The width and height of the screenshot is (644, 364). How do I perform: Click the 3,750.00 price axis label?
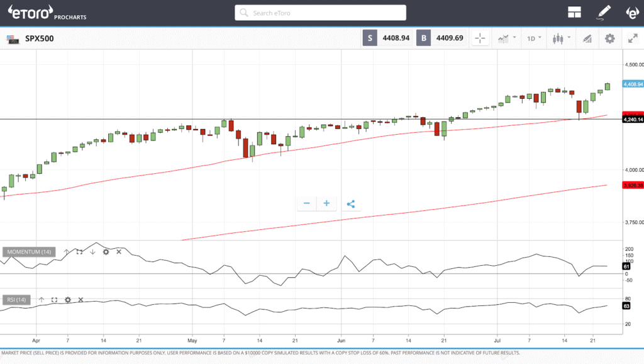tap(634, 222)
